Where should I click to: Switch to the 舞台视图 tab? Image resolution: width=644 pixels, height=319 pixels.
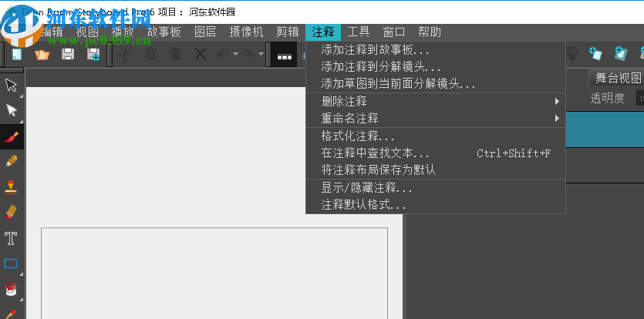[x=618, y=78]
